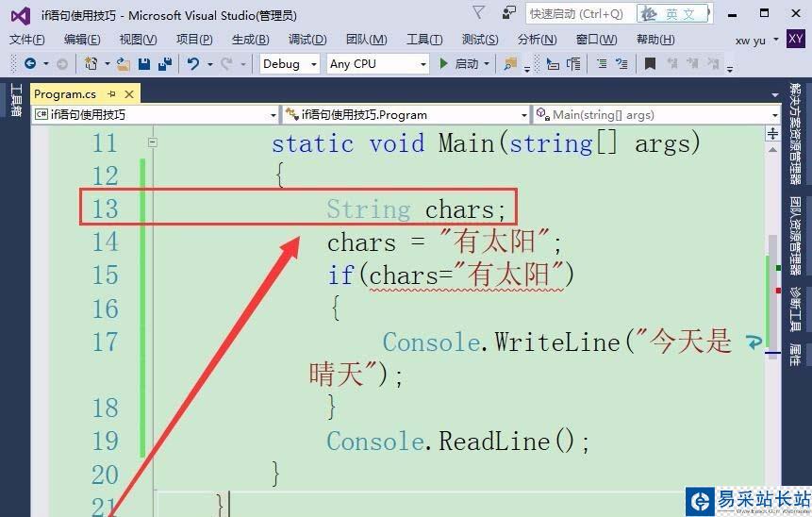Open the 文件(F) menu
The width and height of the screenshot is (812, 517).
coord(27,40)
